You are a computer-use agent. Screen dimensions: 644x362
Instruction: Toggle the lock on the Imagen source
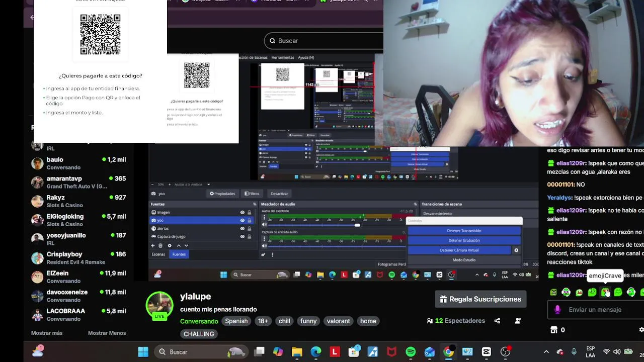pos(249,212)
